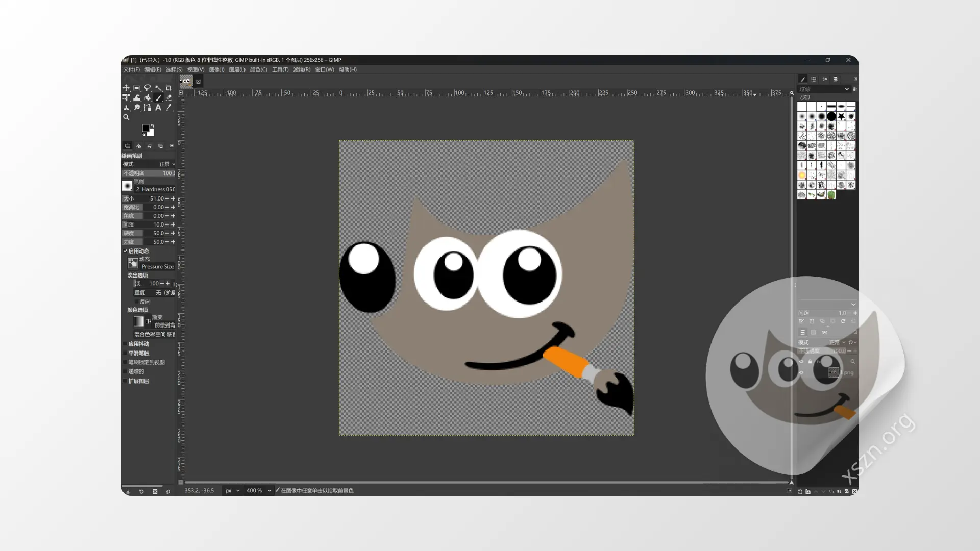980x551 pixels.
Task: Pick the Color Picker eyedropper tool
Action: 169,108
